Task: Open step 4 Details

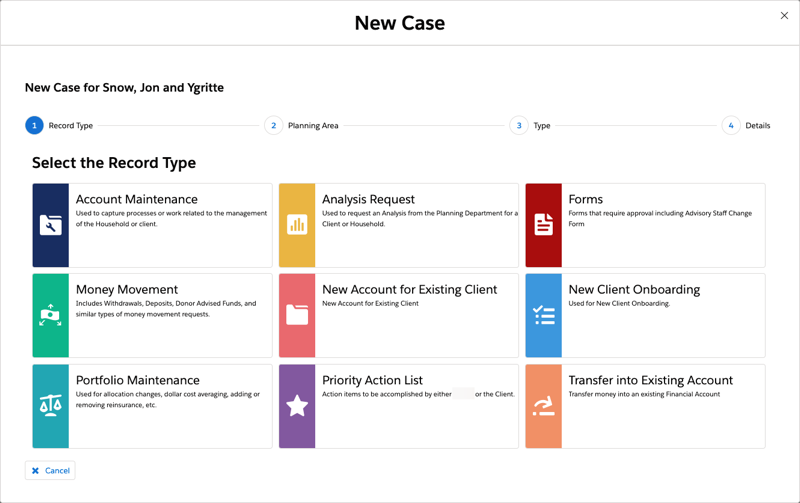Action: 731,126
